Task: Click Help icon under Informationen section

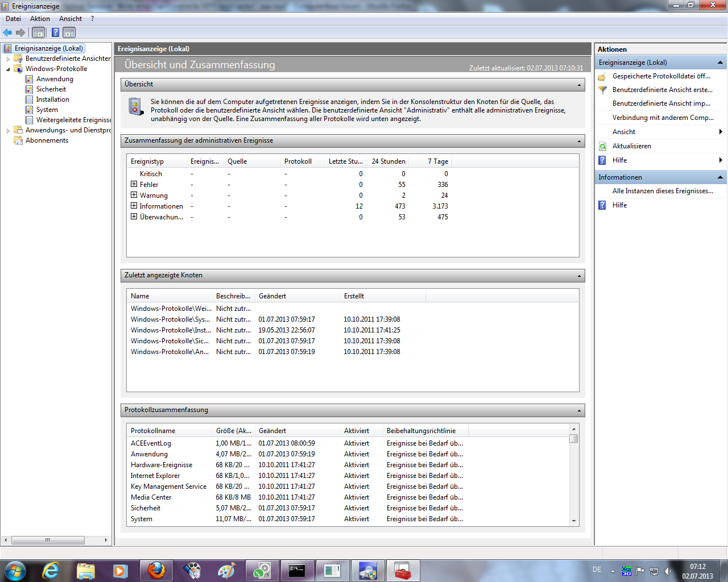Action: [x=602, y=205]
